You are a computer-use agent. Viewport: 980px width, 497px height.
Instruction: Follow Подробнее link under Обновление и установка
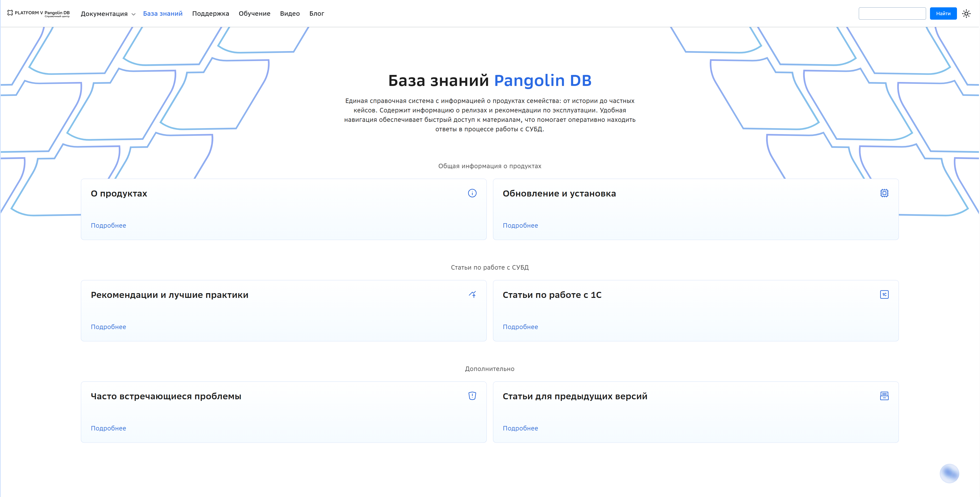pyautogui.click(x=521, y=226)
